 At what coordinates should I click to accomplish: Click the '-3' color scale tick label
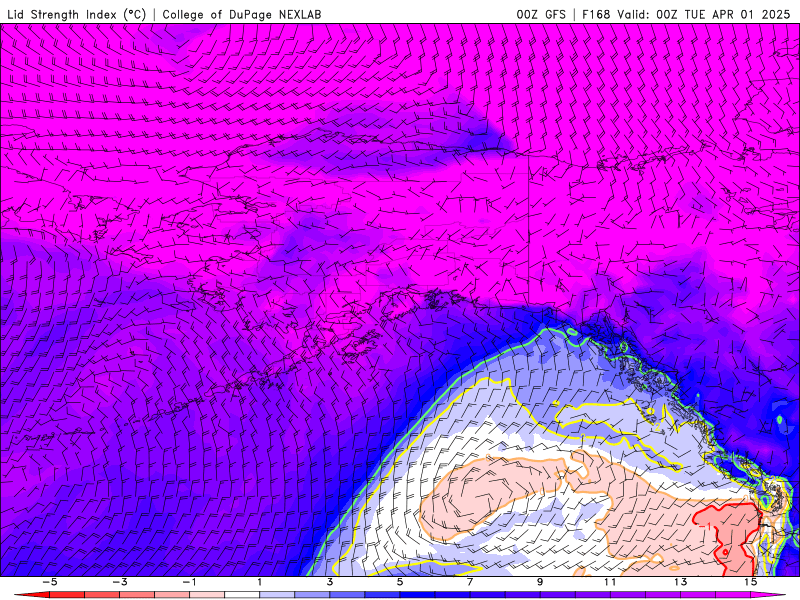pos(119,582)
